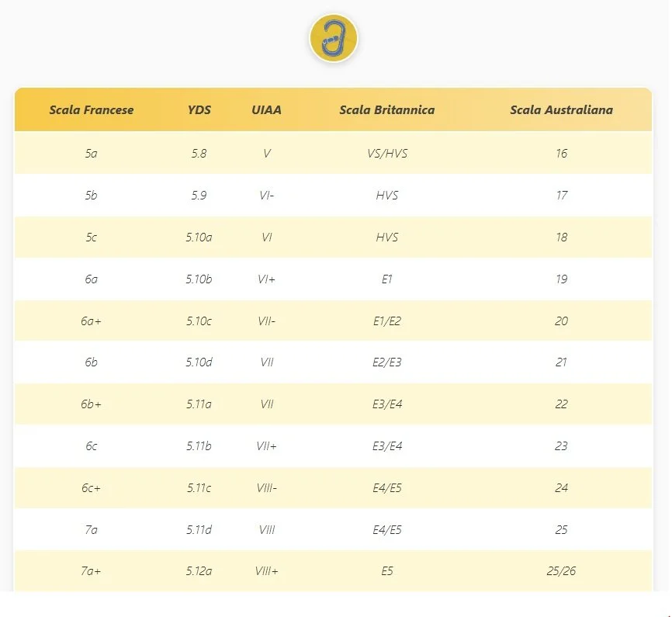
Task: Click French grade 6a+ in its row
Action: [92, 321]
